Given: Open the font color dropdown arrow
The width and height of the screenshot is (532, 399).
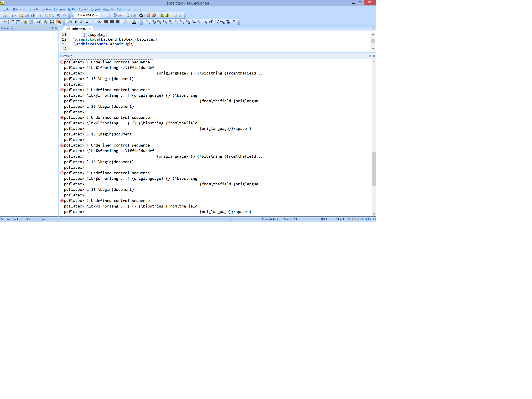Looking at the screenshot, I should (x=139, y=22).
